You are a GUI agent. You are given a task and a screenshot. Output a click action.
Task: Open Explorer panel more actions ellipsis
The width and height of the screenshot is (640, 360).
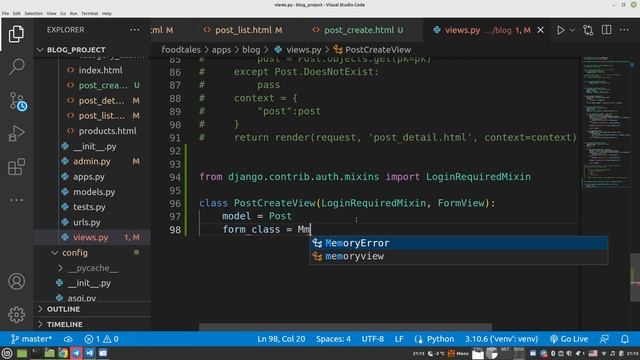pos(135,30)
